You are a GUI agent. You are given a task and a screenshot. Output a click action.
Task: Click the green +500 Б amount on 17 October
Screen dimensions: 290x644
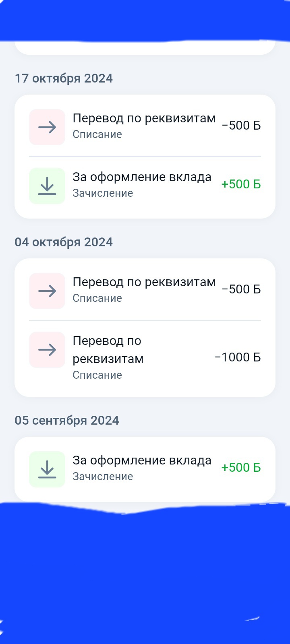click(x=241, y=184)
